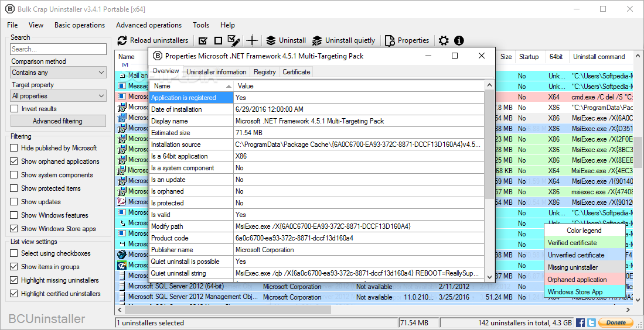Select the Overview tab
The height and width of the screenshot is (330, 644).
tap(166, 71)
